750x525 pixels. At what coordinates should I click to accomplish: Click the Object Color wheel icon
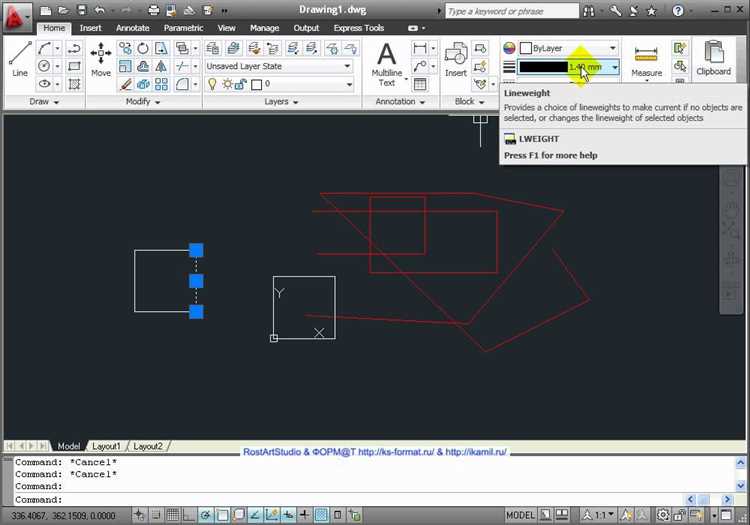click(509, 48)
